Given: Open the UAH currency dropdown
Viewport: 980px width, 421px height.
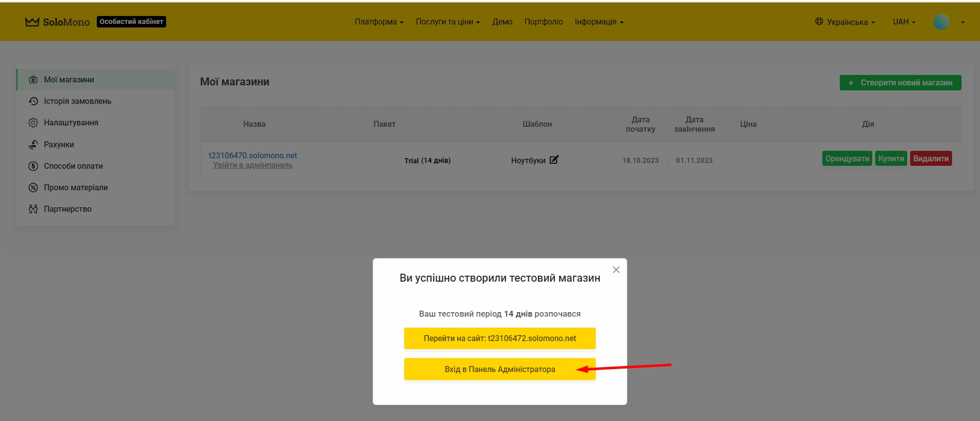Looking at the screenshot, I should click(904, 22).
